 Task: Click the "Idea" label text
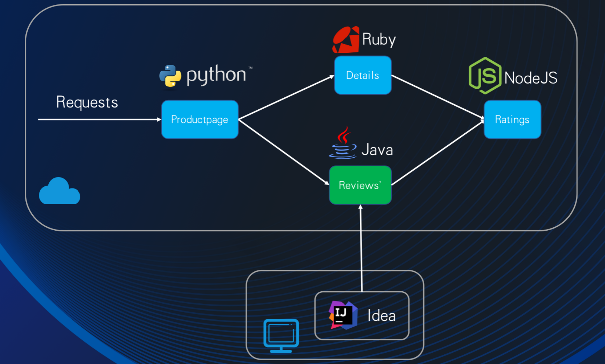pos(381,315)
